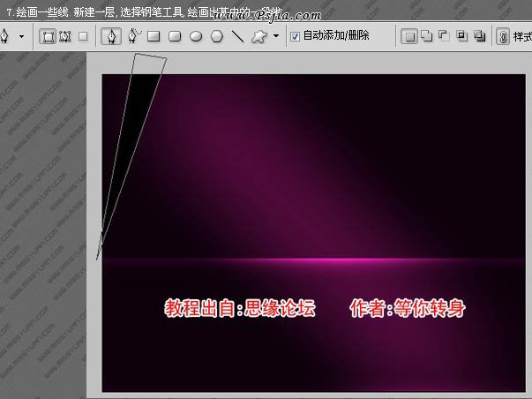Choose the create new shape layer icon
This screenshot has height=399, width=532.
[x=409, y=36]
